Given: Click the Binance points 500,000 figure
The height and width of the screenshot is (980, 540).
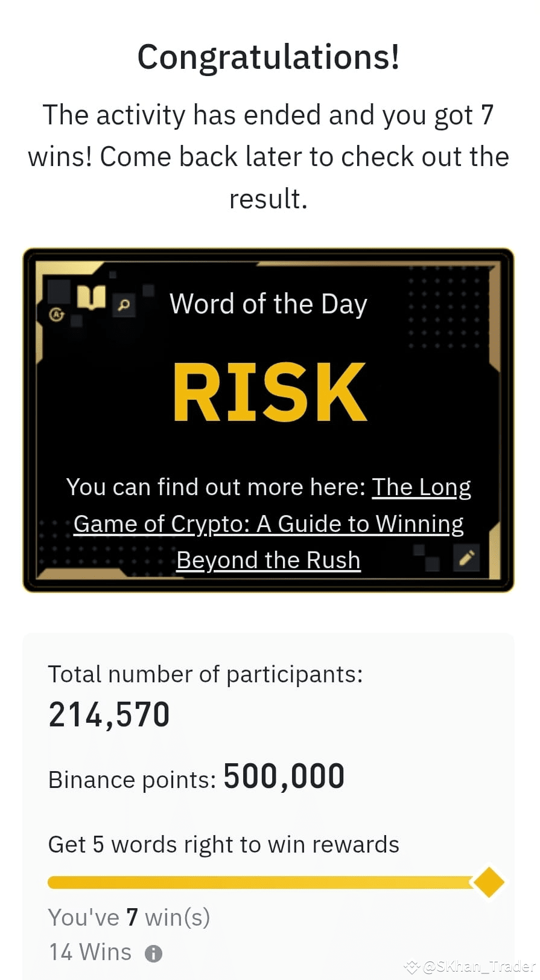Looking at the screenshot, I should (284, 776).
